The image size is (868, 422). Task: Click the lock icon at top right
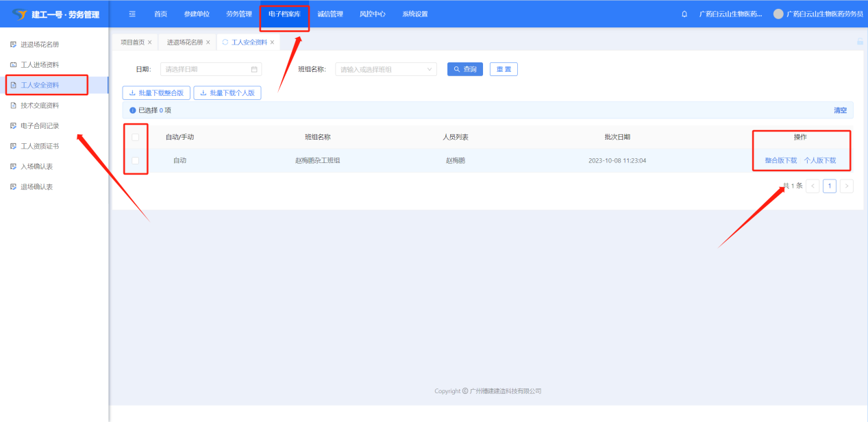860,42
